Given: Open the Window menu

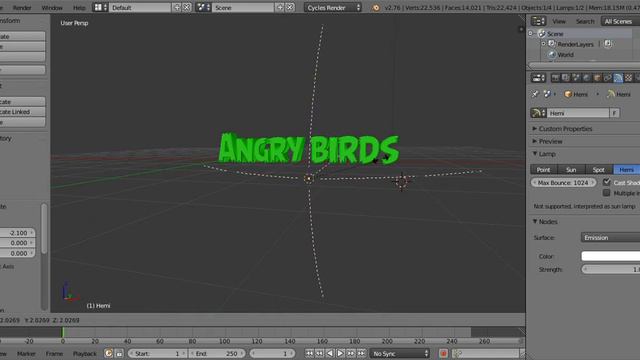Looking at the screenshot, I should [52, 7].
